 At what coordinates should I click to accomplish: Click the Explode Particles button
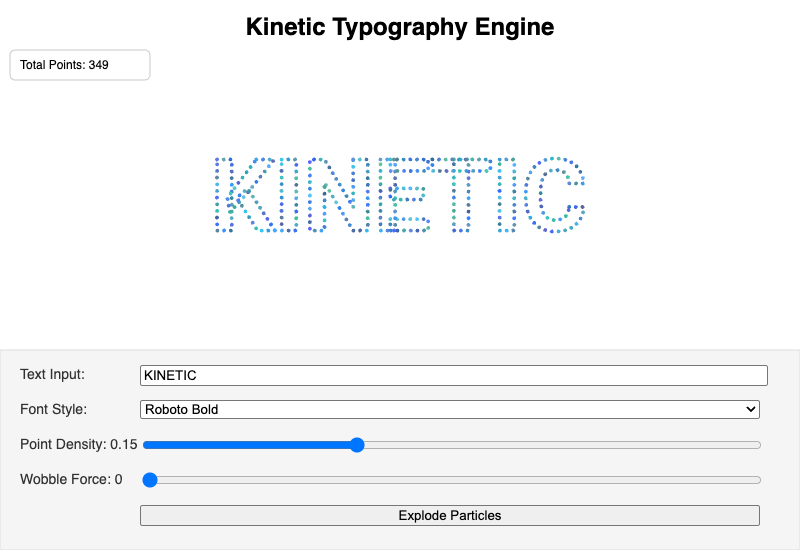449,515
